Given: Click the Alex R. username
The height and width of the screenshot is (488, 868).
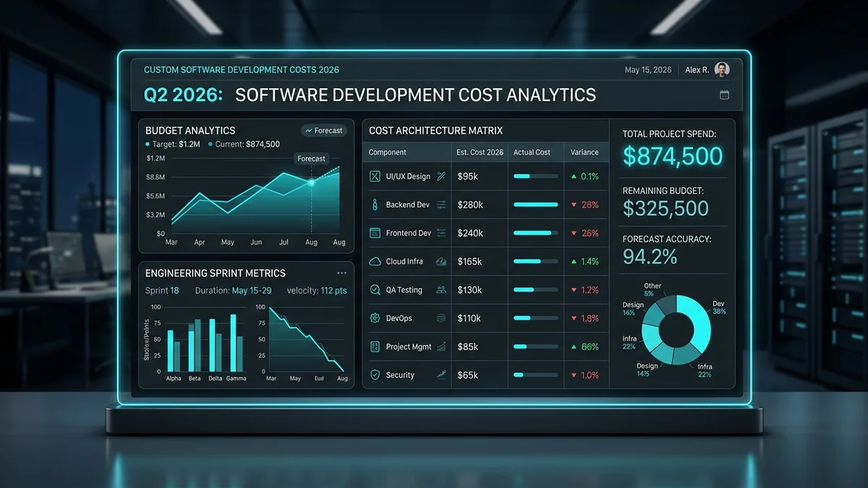Looking at the screenshot, I should tap(697, 70).
